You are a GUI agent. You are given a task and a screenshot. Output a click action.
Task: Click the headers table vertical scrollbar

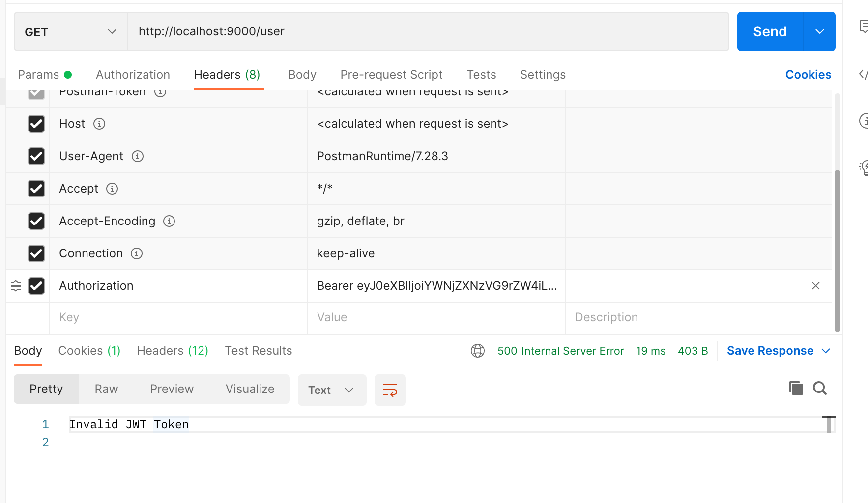838,251
